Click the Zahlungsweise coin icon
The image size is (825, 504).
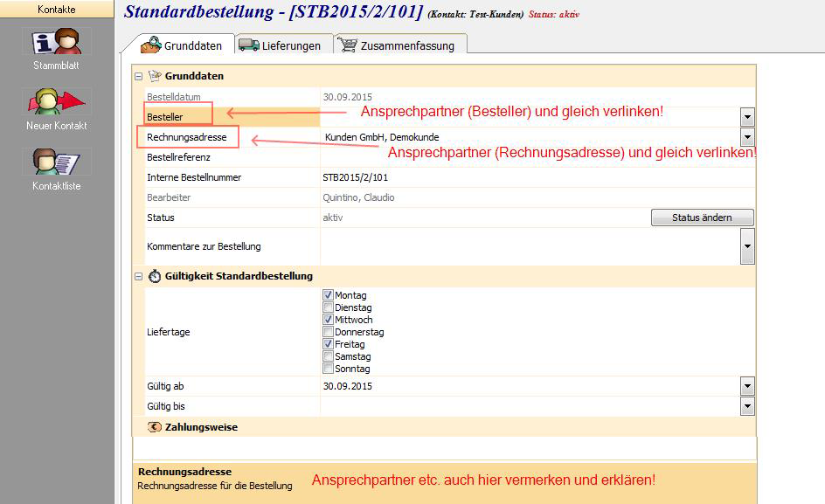click(155, 427)
